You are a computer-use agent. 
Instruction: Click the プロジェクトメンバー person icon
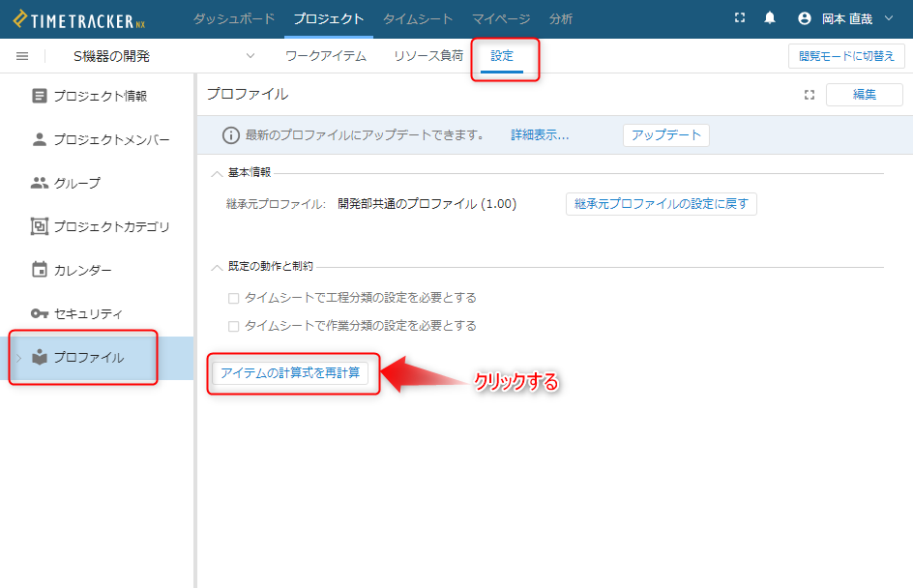click(x=39, y=139)
